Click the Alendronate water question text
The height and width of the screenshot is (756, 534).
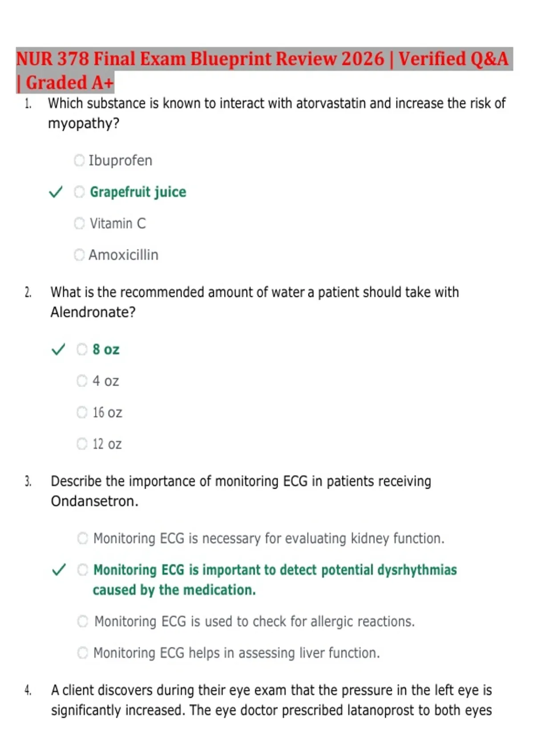click(255, 302)
